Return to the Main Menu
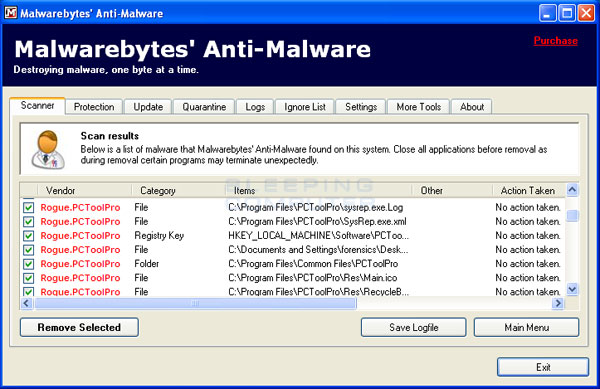Screen dimensions: 600x389 point(527,327)
